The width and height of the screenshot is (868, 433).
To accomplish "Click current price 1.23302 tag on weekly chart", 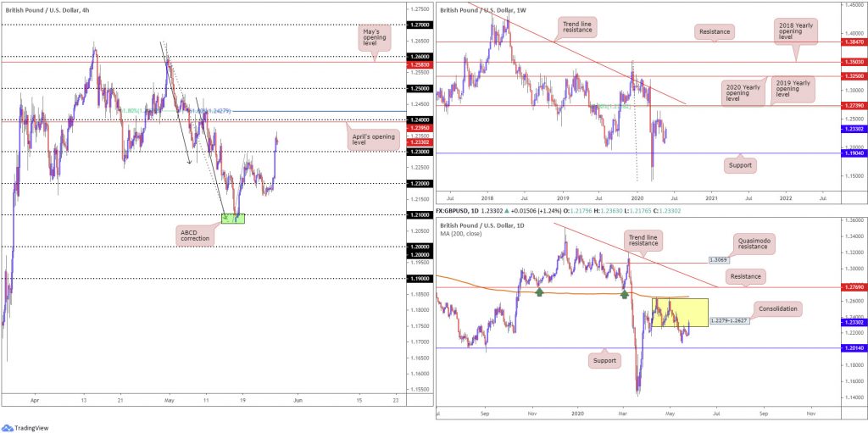I will (853, 129).
